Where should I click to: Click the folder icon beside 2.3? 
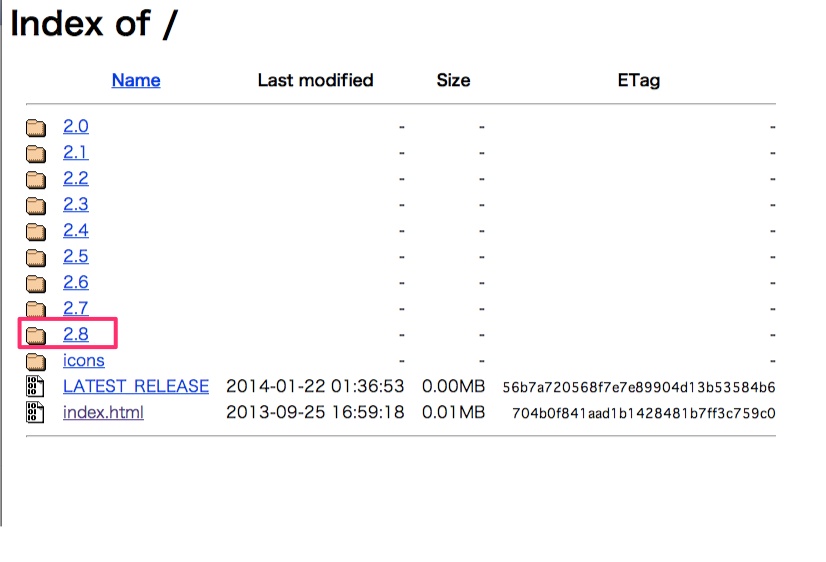pos(36,205)
